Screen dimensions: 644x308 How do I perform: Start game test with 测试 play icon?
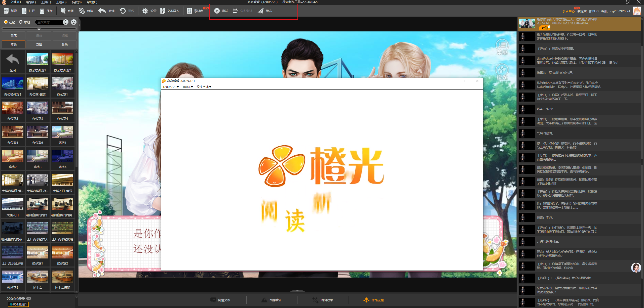pyautogui.click(x=221, y=11)
